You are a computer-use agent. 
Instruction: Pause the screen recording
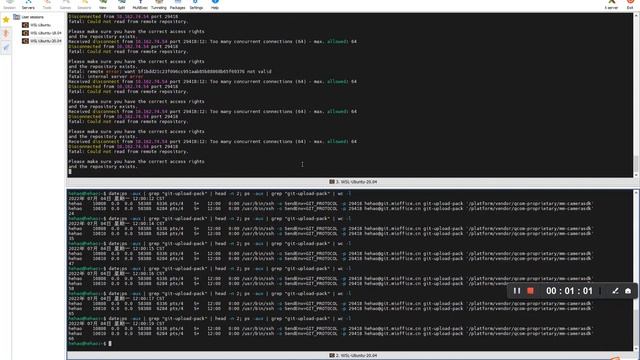(517, 291)
